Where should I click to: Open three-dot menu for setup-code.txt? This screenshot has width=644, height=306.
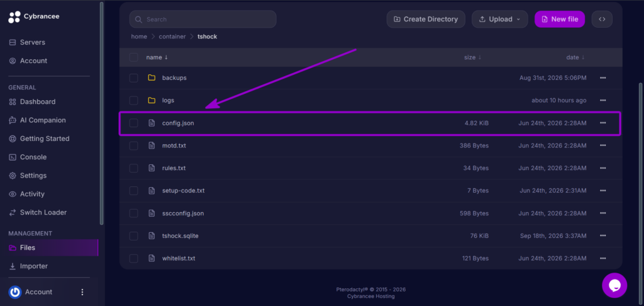602,191
